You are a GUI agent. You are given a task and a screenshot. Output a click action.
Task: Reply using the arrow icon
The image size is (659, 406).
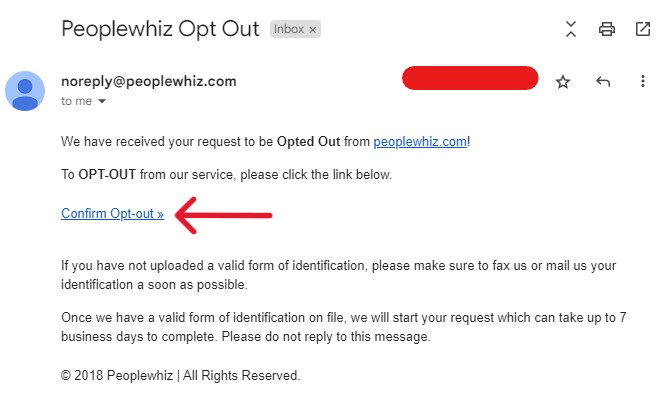click(603, 81)
